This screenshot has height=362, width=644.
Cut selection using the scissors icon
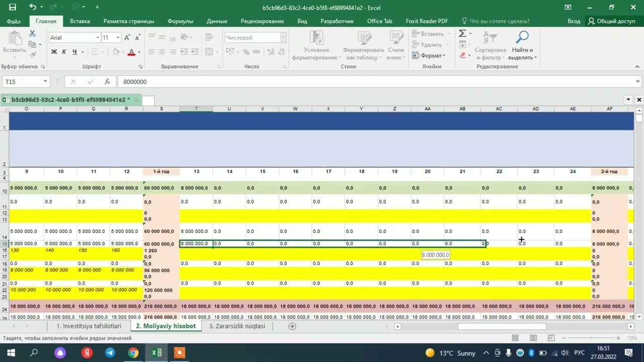coord(32,34)
